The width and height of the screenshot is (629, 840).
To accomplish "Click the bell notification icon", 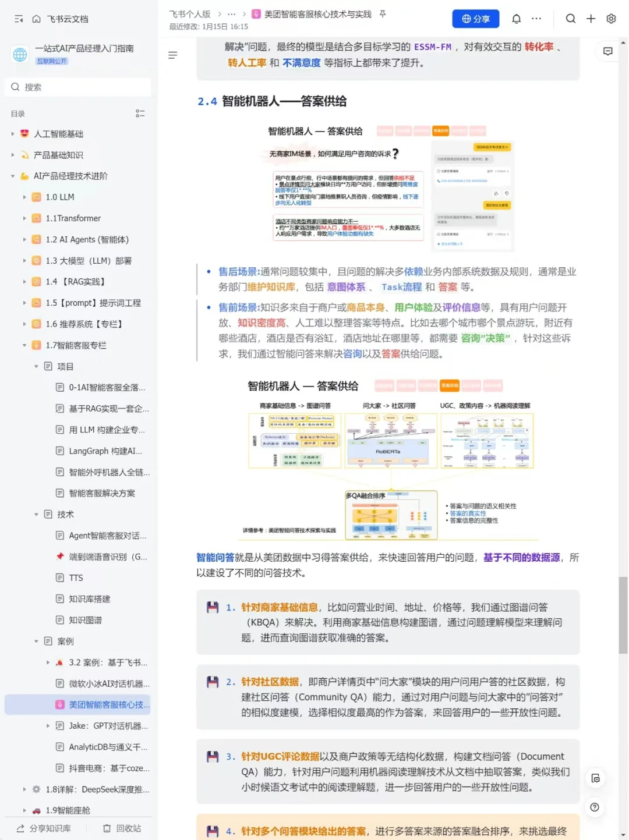I will pyautogui.click(x=516, y=19).
